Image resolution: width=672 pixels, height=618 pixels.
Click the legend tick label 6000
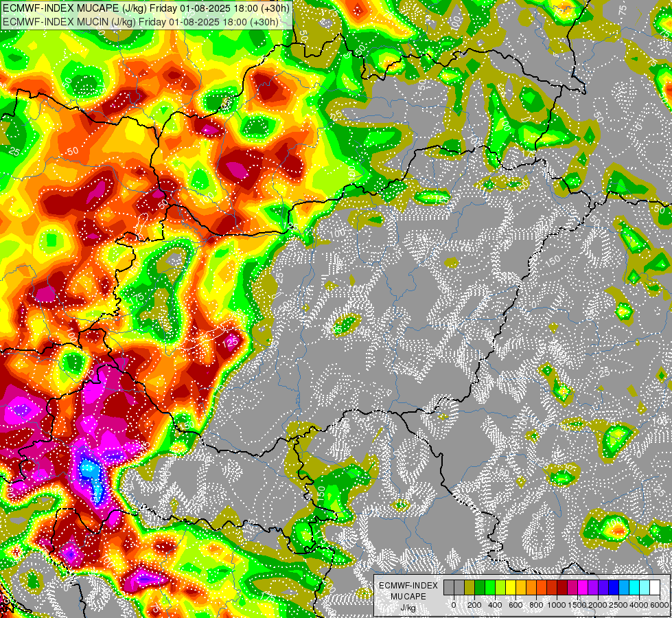coord(660,605)
